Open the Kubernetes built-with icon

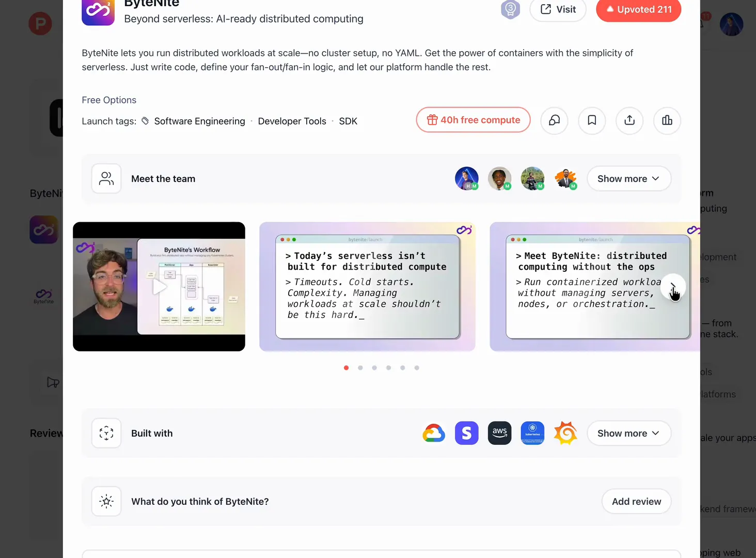(533, 433)
